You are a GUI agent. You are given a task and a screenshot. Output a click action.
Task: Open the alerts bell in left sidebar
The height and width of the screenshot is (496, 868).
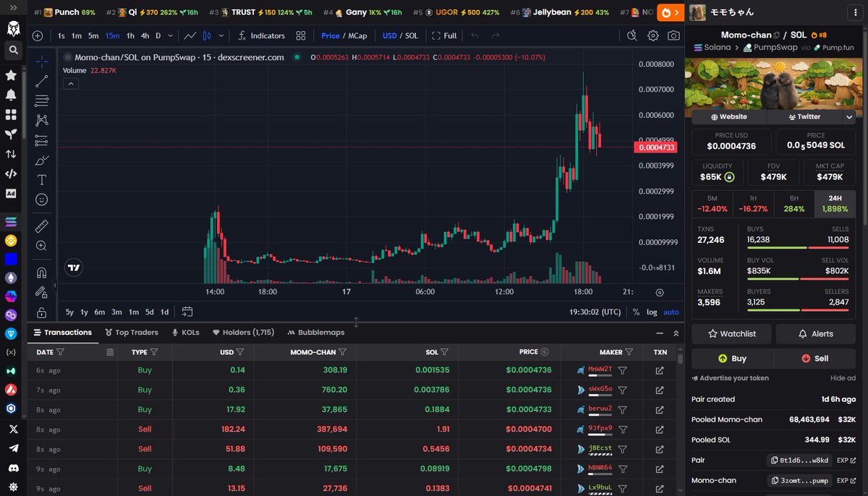pyautogui.click(x=11, y=95)
